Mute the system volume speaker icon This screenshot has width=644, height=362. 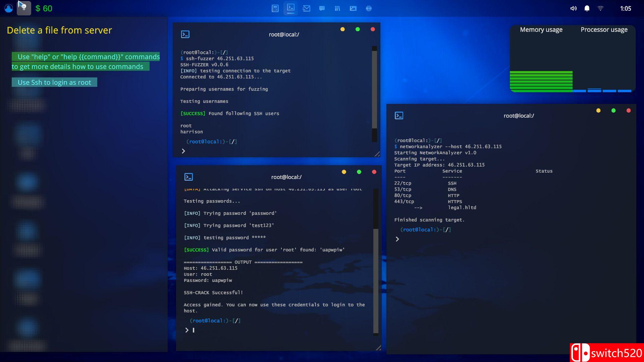coord(574,8)
